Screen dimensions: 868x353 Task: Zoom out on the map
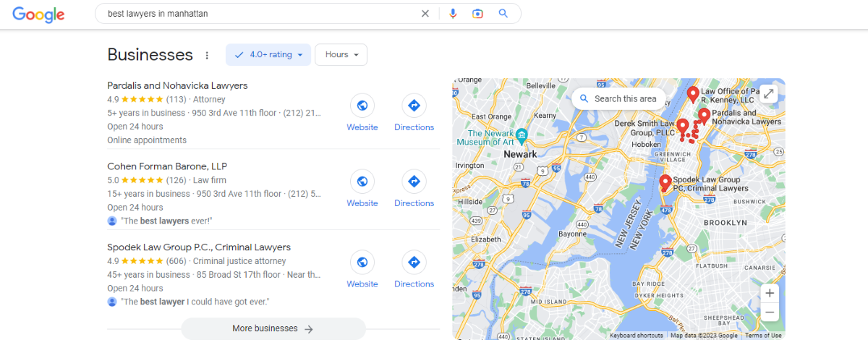(770, 312)
